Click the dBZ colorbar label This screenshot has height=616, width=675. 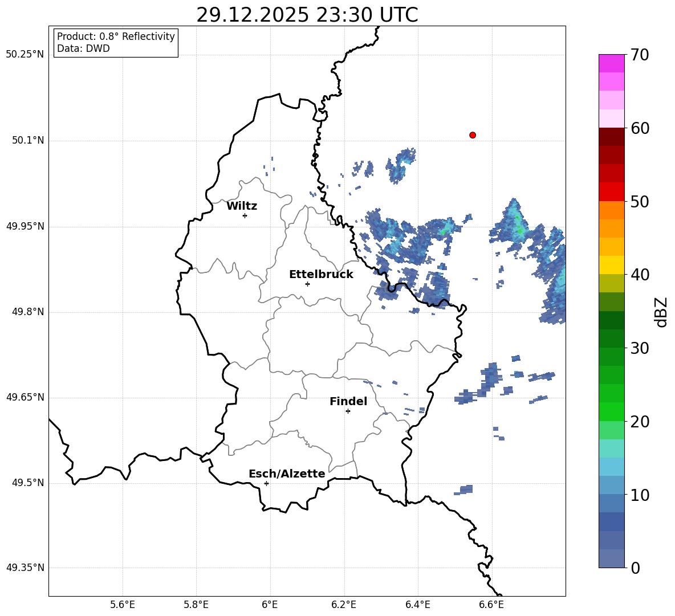coord(660,312)
